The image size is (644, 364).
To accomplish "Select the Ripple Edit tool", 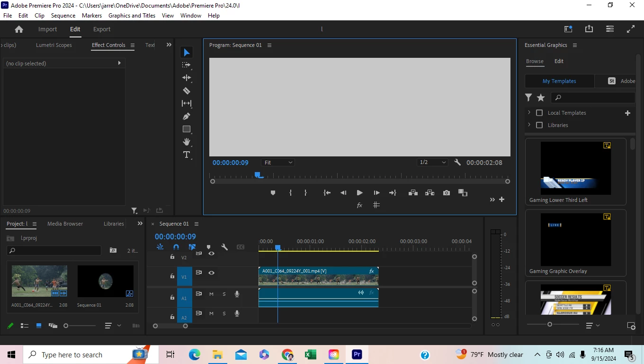I will [187, 78].
